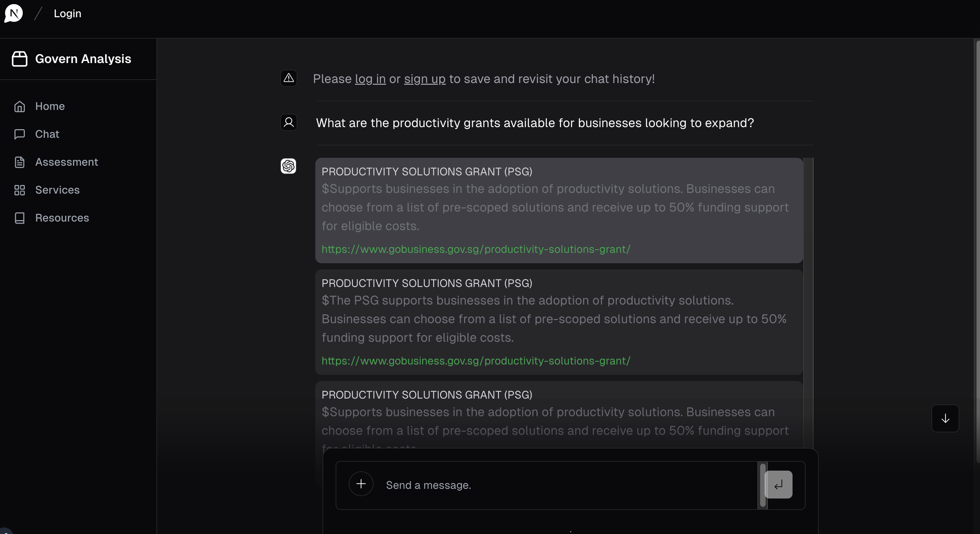Screen dimensions: 980x534
Task: Open Chat from the sidebar
Action: point(47,134)
